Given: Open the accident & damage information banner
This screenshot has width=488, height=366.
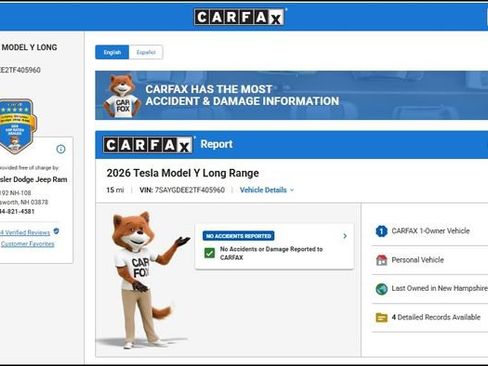Looking at the screenshot, I should (291, 95).
